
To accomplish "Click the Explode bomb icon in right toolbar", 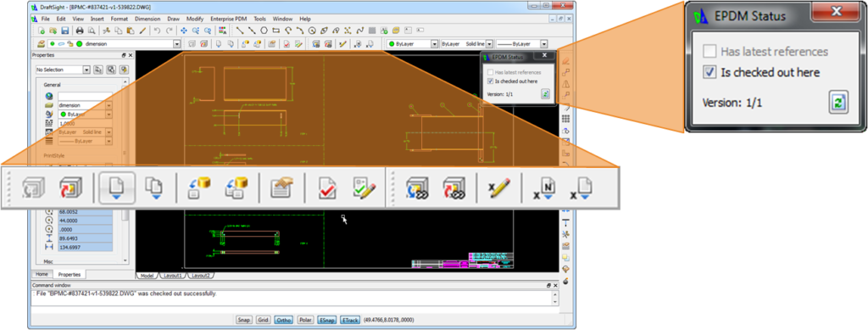I will coord(565,282).
